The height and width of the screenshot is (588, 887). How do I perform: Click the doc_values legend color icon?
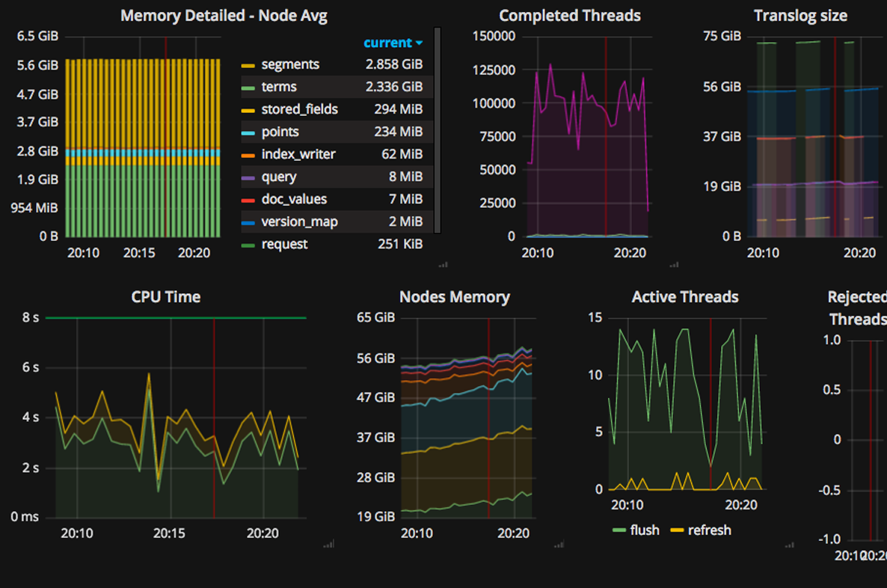248,200
